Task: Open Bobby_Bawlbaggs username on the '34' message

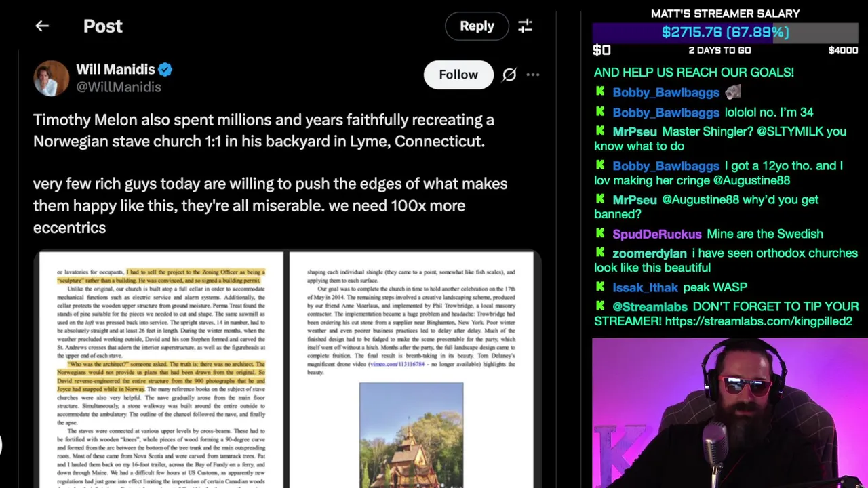Action: (x=665, y=113)
